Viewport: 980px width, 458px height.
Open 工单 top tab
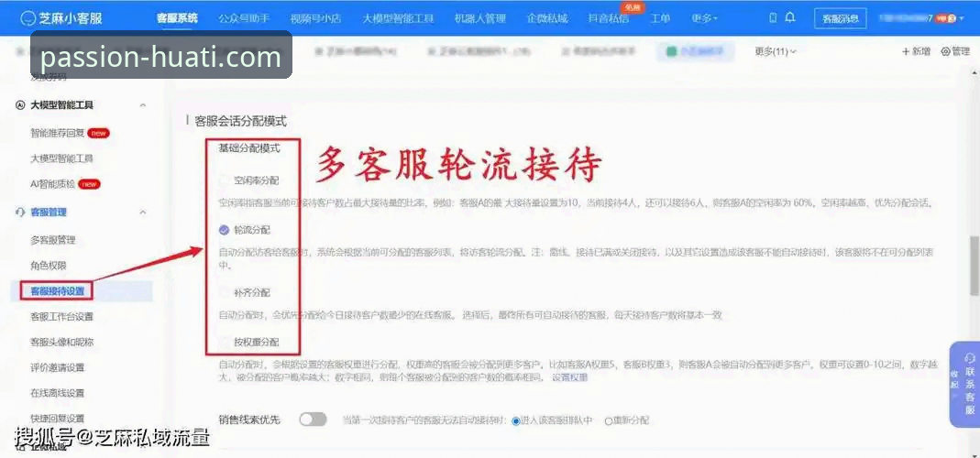[x=660, y=18]
